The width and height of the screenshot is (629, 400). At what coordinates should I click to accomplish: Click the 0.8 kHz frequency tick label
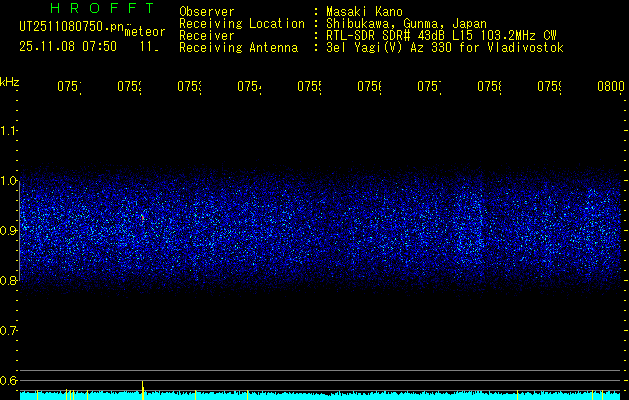[x=8, y=280]
